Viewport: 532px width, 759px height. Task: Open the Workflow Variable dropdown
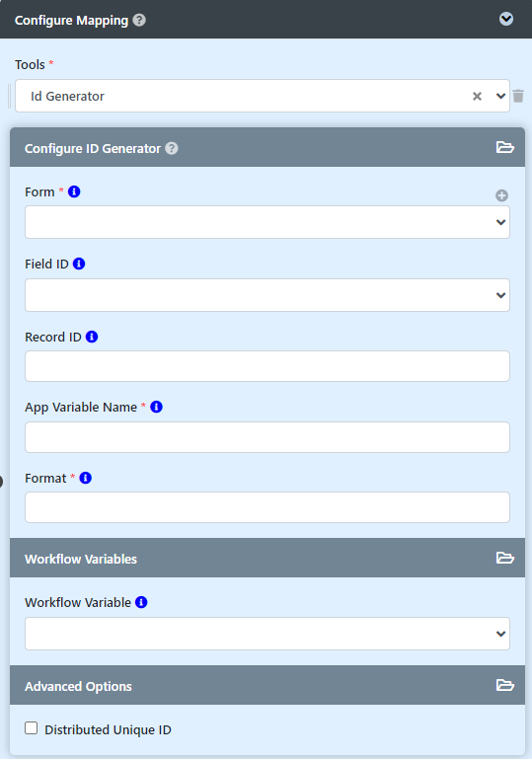pyautogui.click(x=267, y=634)
